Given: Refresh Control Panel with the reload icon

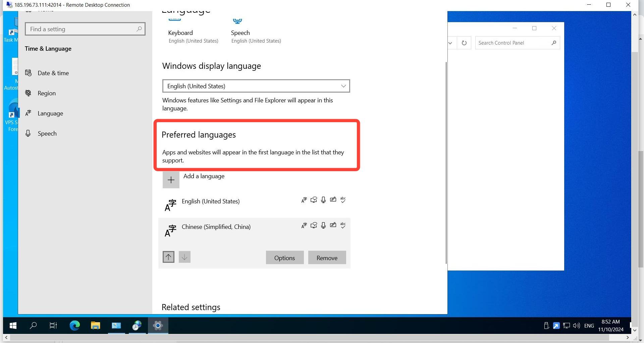Looking at the screenshot, I should [464, 43].
